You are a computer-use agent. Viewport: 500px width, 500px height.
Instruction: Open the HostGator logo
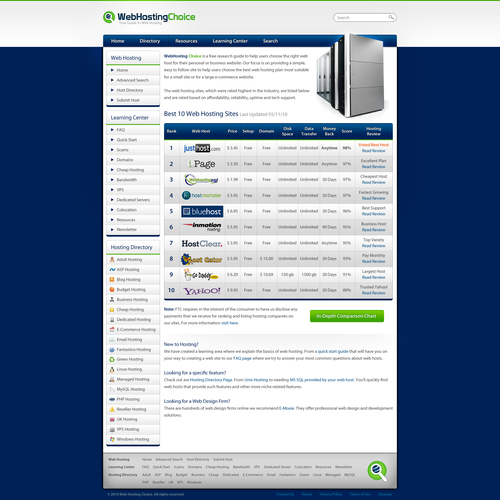(202, 259)
